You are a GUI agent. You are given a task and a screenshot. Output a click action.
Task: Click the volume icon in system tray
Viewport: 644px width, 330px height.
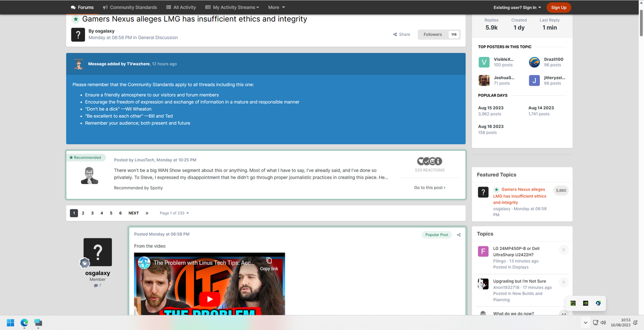pyautogui.click(x=603, y=322)
